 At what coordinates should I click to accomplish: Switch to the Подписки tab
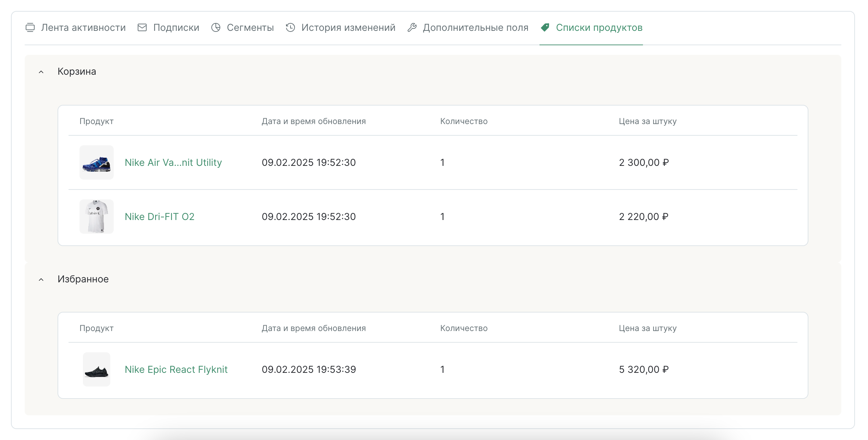point(169,27)
